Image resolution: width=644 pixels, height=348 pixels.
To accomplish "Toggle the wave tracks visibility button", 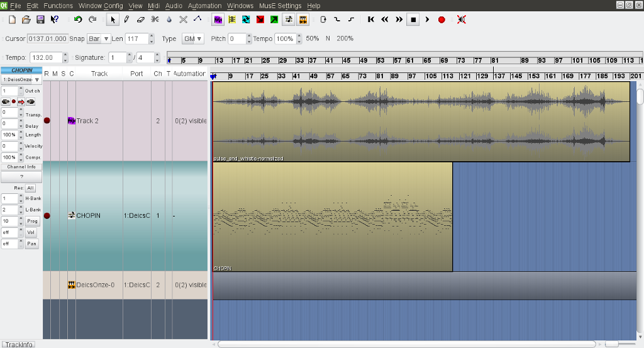I will (x=218, y=20).
